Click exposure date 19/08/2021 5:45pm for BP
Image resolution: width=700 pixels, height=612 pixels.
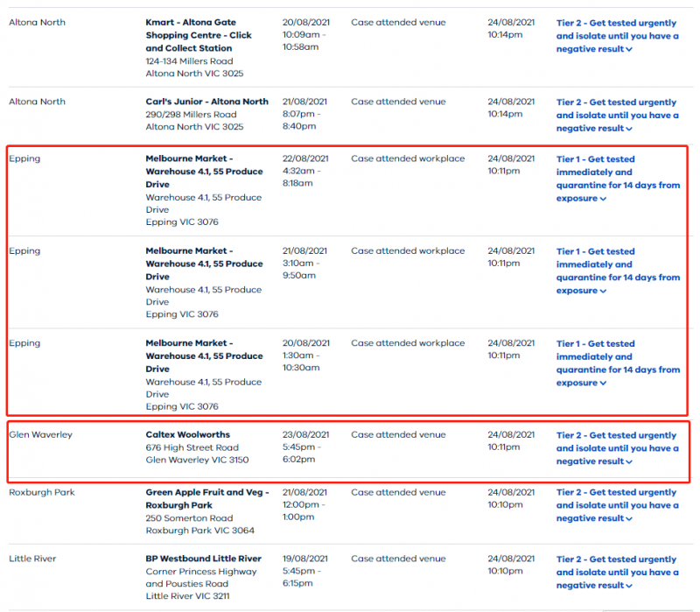(304, 571)
